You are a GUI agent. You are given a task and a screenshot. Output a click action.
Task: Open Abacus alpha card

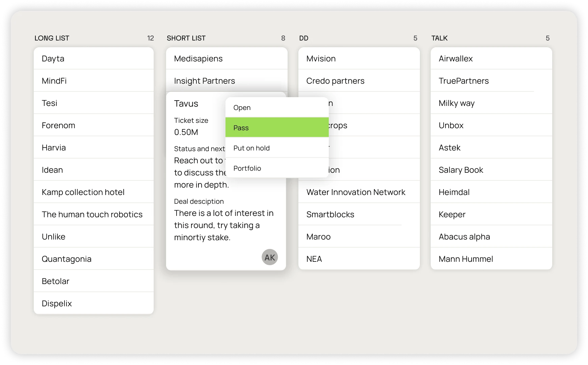tap(491, 236)
